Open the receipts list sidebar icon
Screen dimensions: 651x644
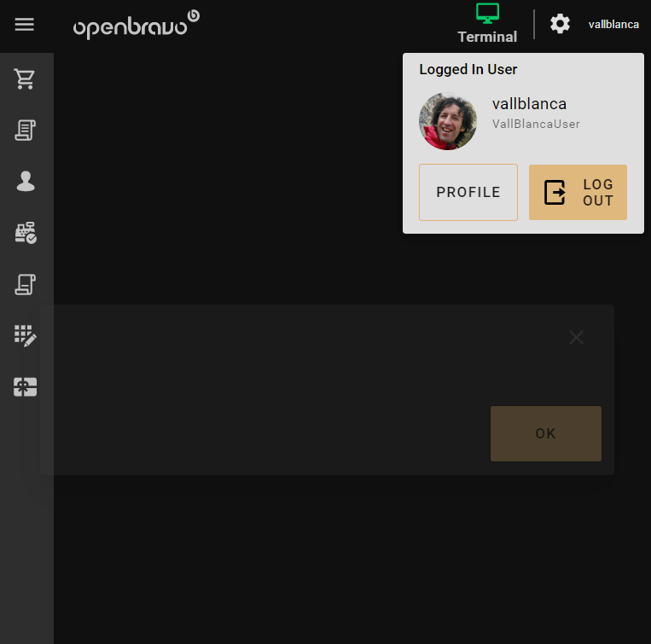pos(26,130)
